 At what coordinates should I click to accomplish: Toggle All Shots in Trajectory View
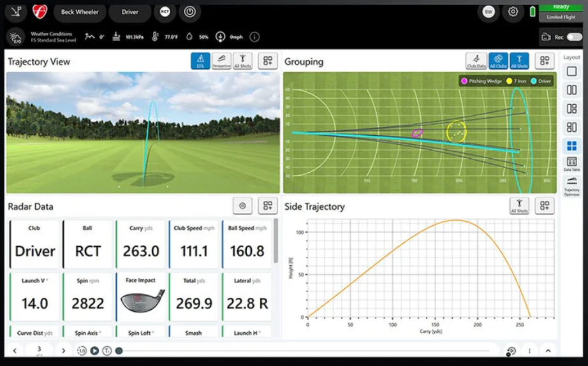[242, 61]
